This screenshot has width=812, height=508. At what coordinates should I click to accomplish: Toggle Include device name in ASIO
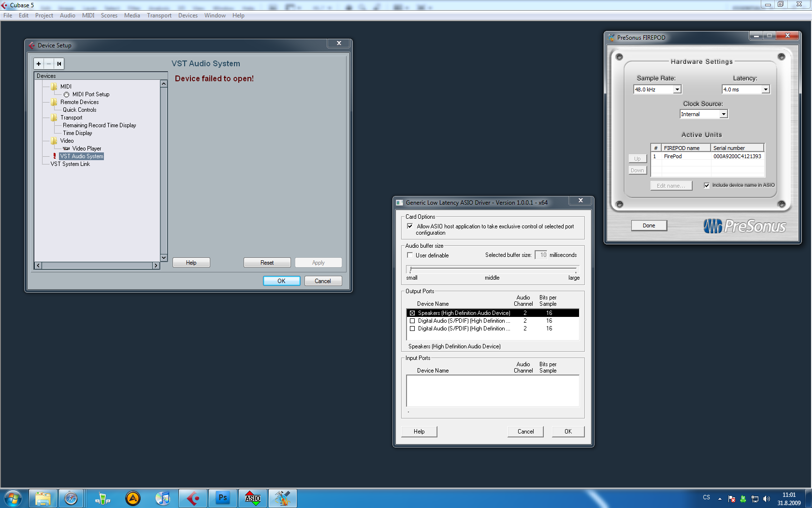(x=707, y=185)
